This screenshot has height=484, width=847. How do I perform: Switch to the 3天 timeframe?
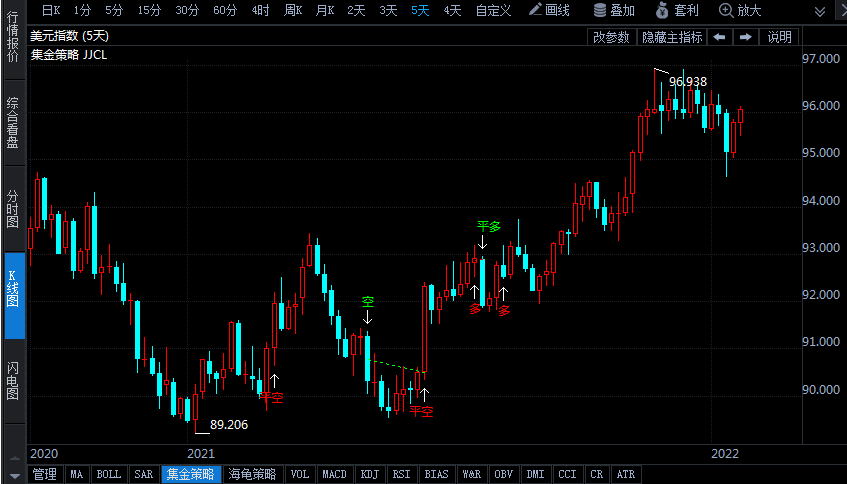point(388,10)
